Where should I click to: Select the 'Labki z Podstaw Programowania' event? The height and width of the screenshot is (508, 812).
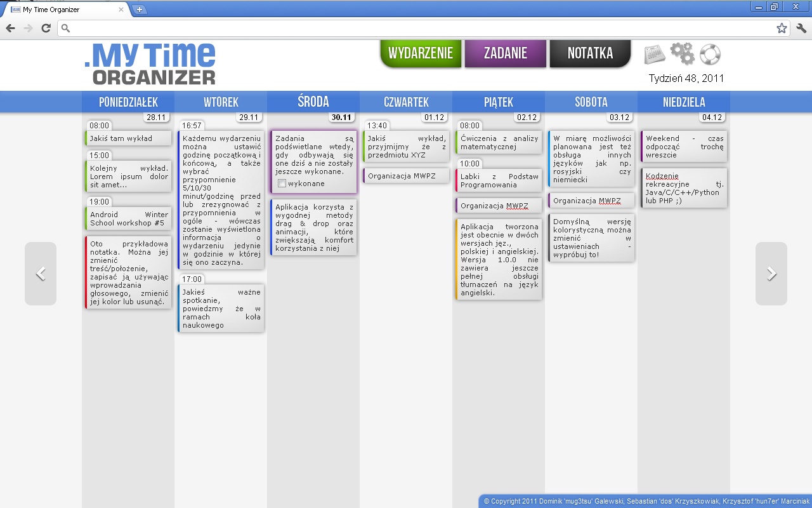pyautogui.click(x=499, y=181)
